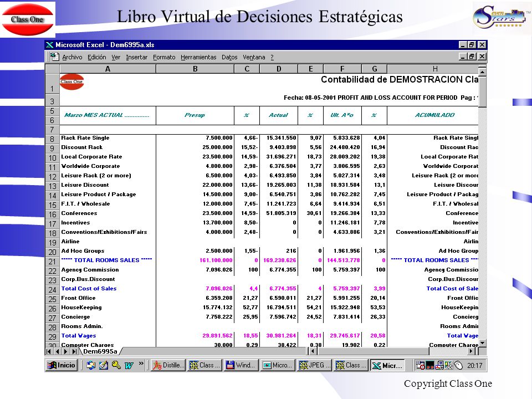
Task: Click the mouse tray icon
Action: coord(458,365)
